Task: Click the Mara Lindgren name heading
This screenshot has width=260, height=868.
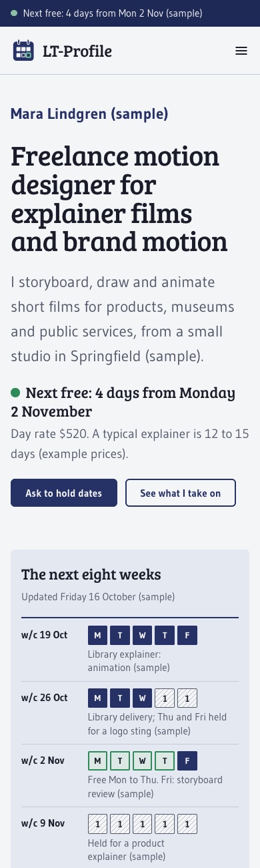Action: point(89,114)
